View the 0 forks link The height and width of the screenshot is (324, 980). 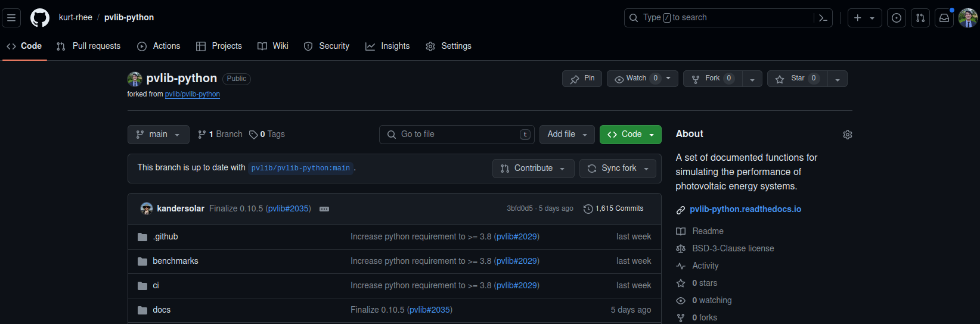[697, 317]
